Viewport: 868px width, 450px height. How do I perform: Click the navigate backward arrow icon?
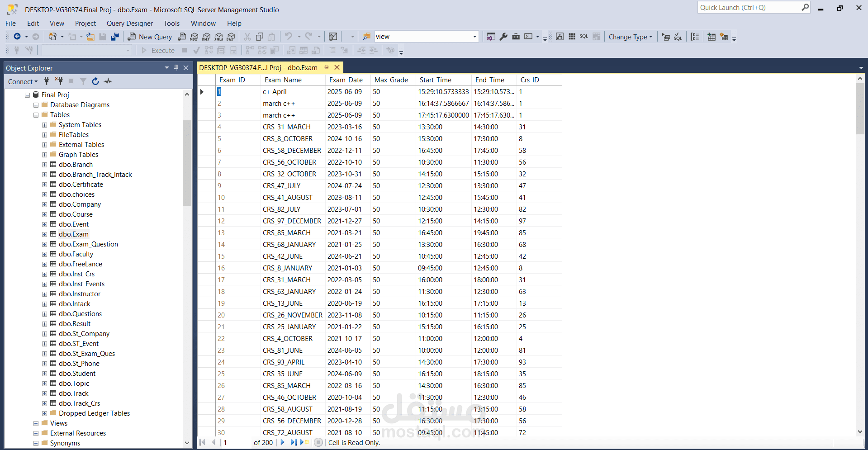(17, 37)
